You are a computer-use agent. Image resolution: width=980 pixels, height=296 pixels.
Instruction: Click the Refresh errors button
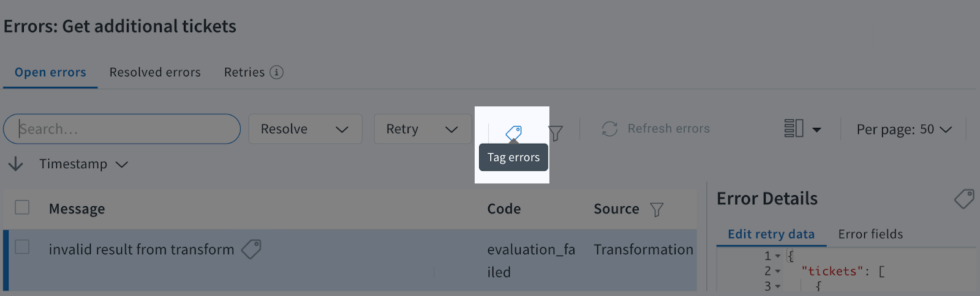coord(655,129)
